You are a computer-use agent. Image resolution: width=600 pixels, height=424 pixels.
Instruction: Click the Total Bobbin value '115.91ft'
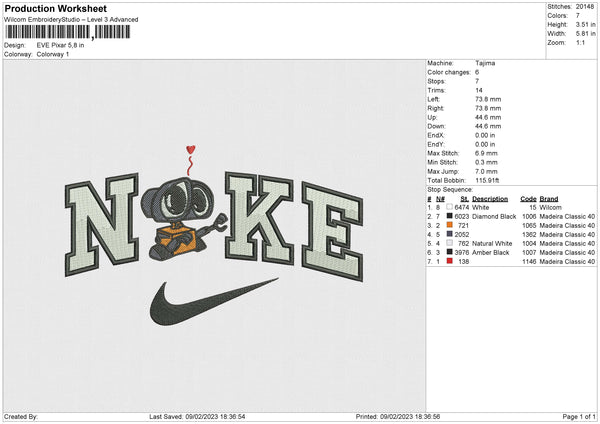pos(487,180)
